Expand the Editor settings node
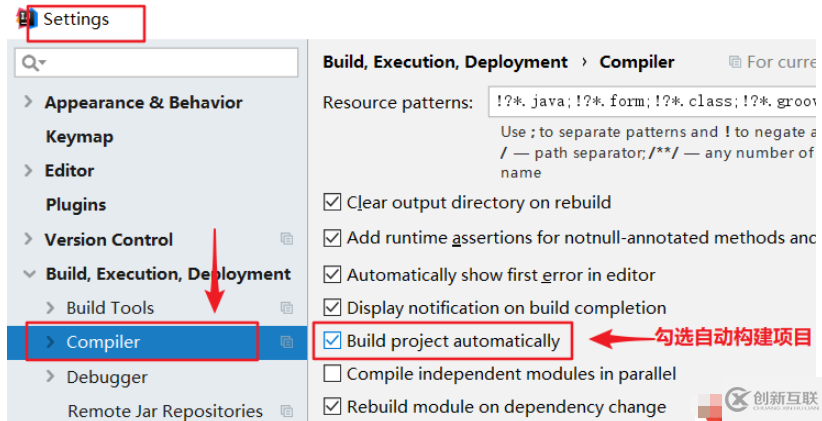Screen dimensions: 822x421 [28, 171]
